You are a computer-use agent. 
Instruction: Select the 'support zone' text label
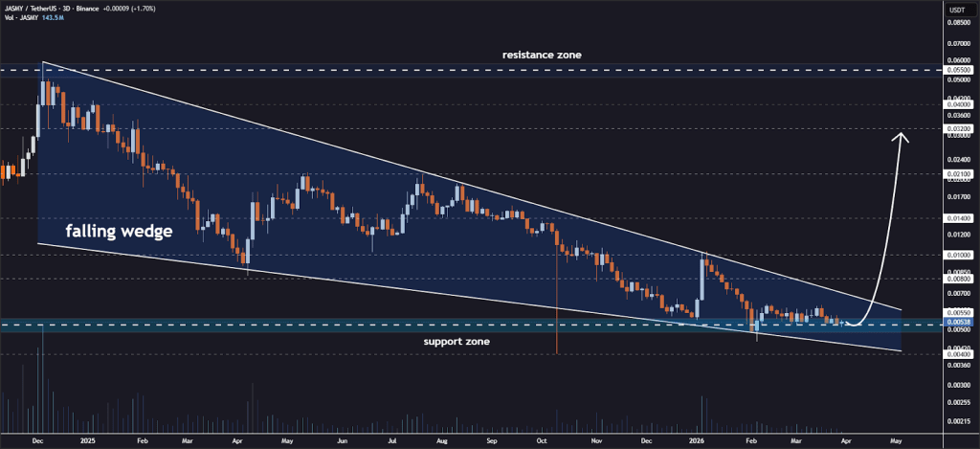[457, 342]
